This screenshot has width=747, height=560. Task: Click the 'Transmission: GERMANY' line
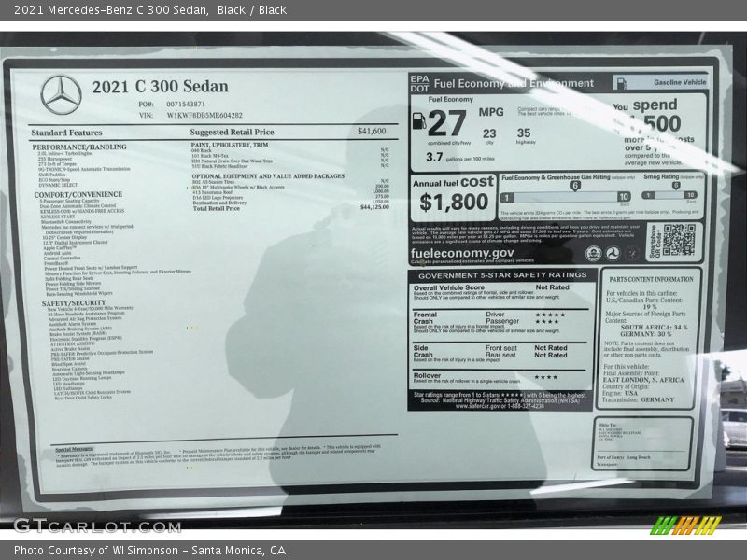click(639, 400)
